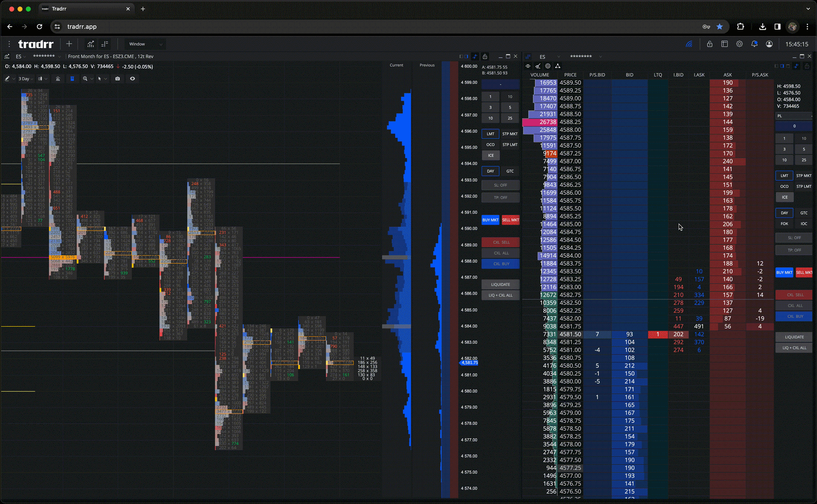
Task: Open the notifications bell in the top bar
Action: (x=754, y=44)
